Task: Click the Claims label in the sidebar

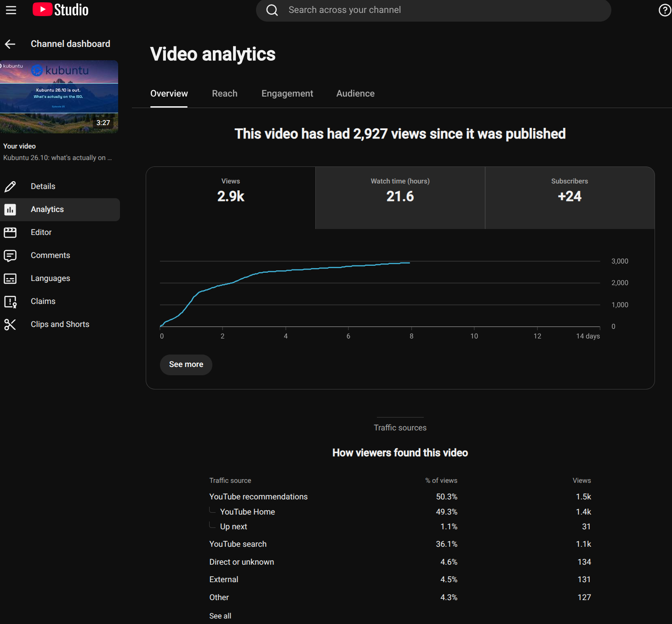Action: pos(43,301)
